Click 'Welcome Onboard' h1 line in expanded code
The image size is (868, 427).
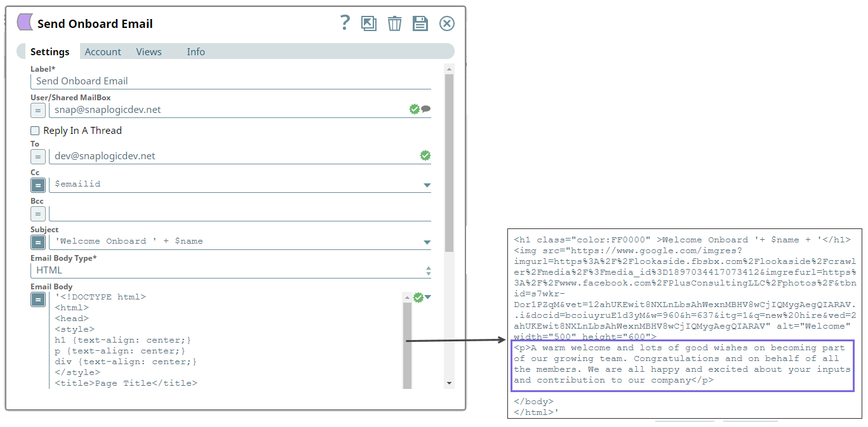pos(682,240)
